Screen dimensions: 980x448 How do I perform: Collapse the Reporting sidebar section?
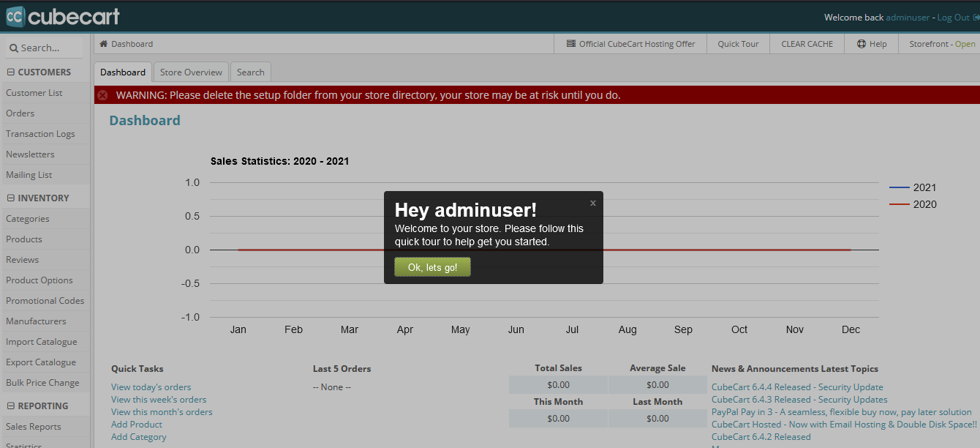(x=11, y=406)
